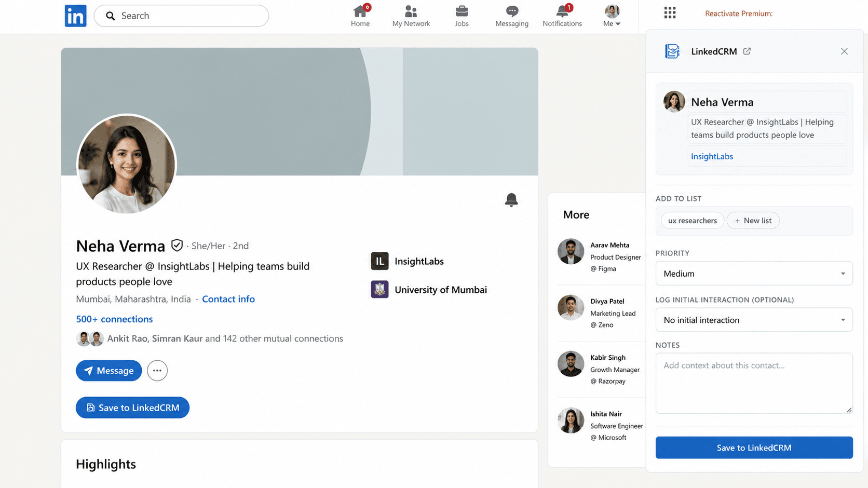Open the Priority dropdown set to Medium
Image resolution: width=868 pixels, height=488 pixels.
(754, 274)
